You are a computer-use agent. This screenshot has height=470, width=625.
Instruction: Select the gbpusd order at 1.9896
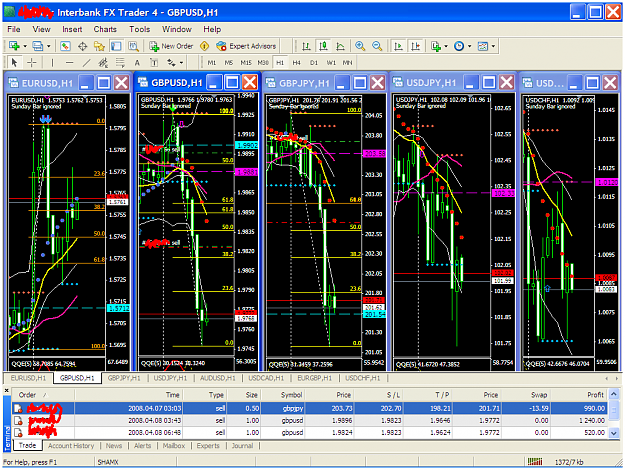pos(310,421)
